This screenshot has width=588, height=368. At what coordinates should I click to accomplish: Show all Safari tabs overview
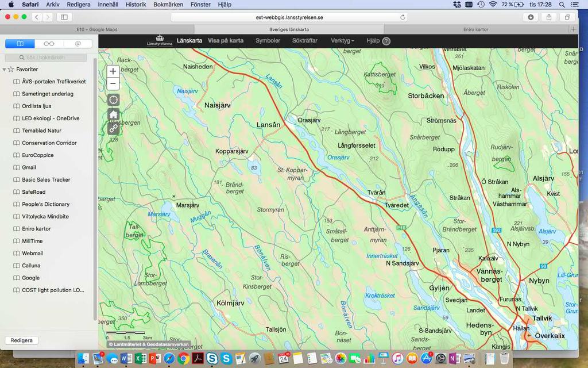pyautogui.click(x=567, y=17)
